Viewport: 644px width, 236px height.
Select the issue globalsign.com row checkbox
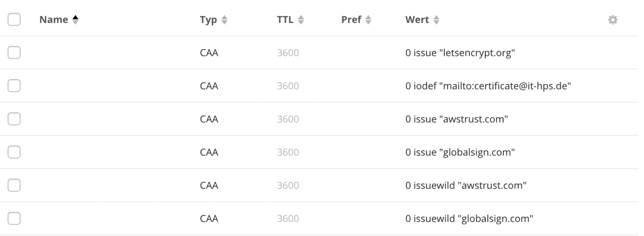coord(14,152)
